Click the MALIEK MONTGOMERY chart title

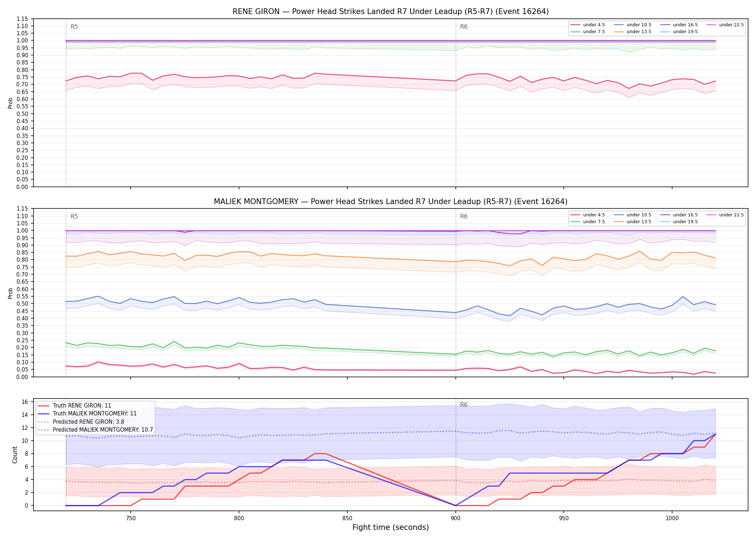click(x=391, y=202)
